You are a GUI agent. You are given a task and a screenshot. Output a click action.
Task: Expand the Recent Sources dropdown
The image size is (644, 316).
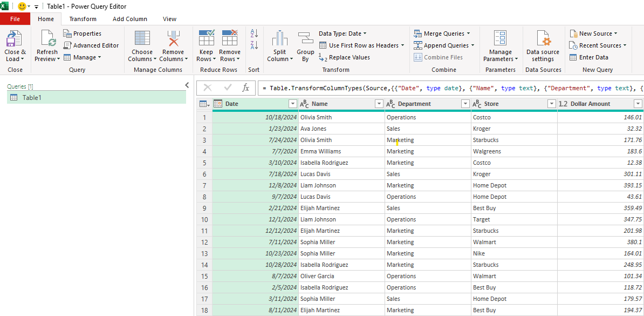click(598, 45)
